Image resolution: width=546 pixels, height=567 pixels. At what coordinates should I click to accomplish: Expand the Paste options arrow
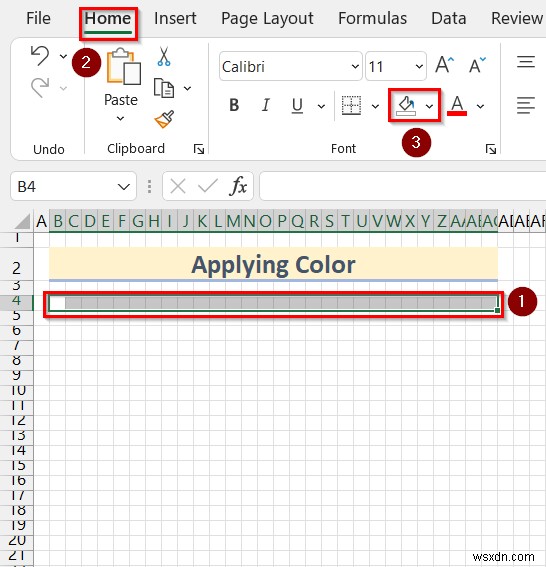pyautogui.click(x=120, y=118)
